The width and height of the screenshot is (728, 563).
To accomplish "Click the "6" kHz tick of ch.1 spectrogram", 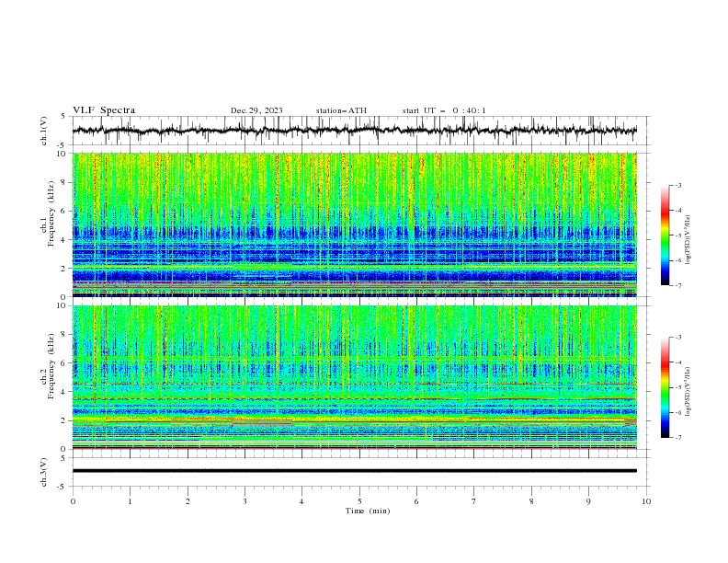I will click(x=65, y=211).
